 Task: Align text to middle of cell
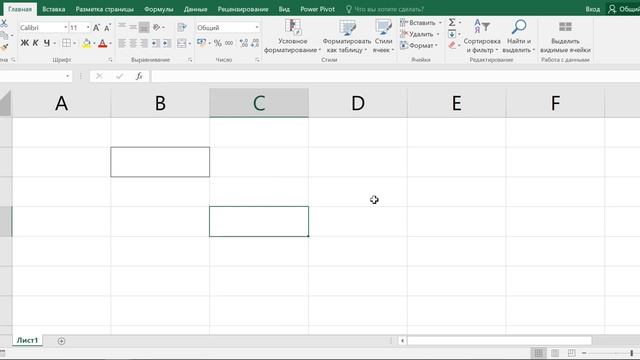pyautogui.click(x=133, y=27)
